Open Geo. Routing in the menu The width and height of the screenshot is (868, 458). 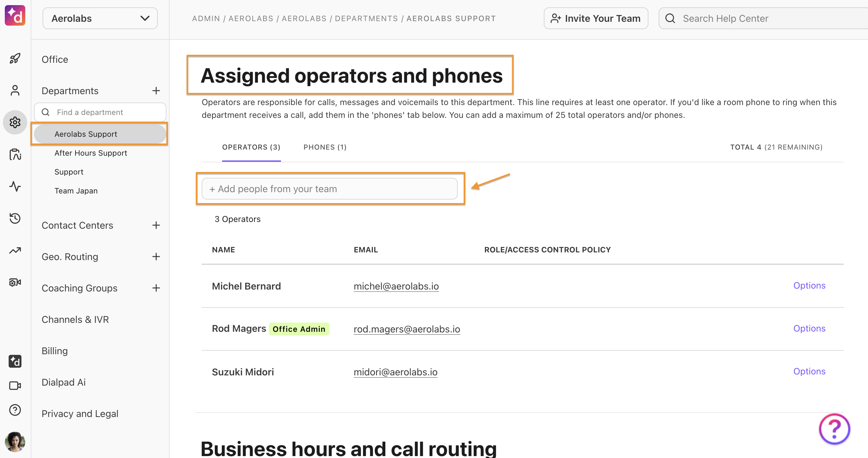pyautogui.click(x=70, y=257)
